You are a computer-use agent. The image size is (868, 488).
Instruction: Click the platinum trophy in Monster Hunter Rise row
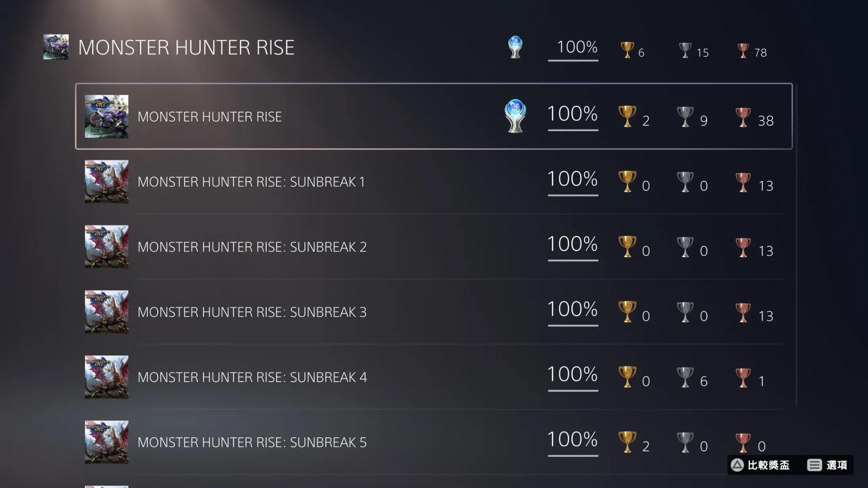515,116
